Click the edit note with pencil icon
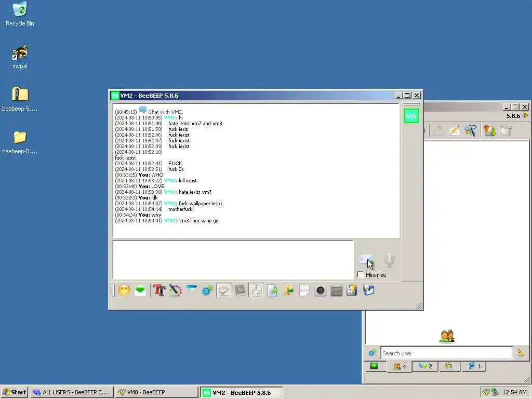 (x=352, y=290)
